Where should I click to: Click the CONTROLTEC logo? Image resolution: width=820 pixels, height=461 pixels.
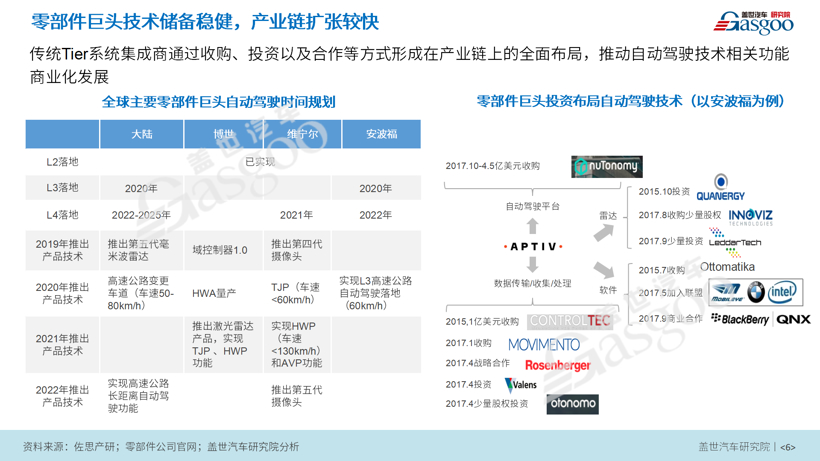[x=570, y=321]
